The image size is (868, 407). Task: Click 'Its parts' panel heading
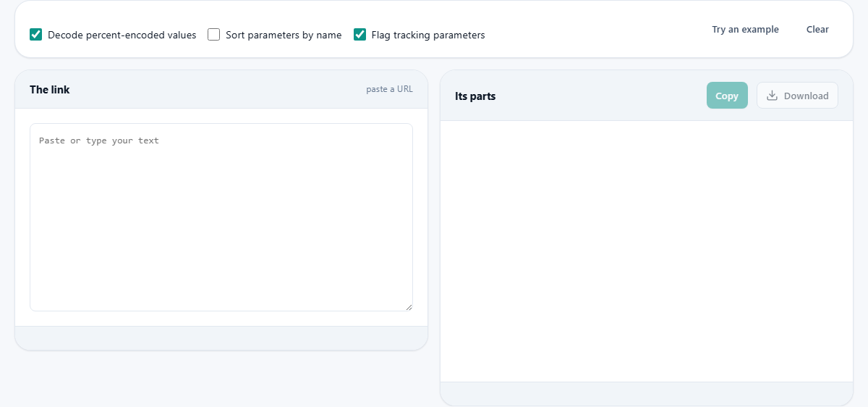point(475,96)
